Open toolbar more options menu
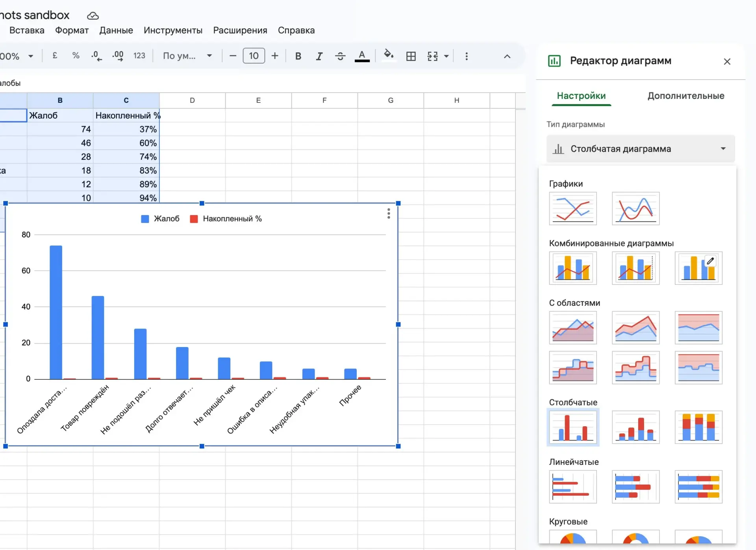This screenshot has height=550, width=756. click(x=467, y=56)
